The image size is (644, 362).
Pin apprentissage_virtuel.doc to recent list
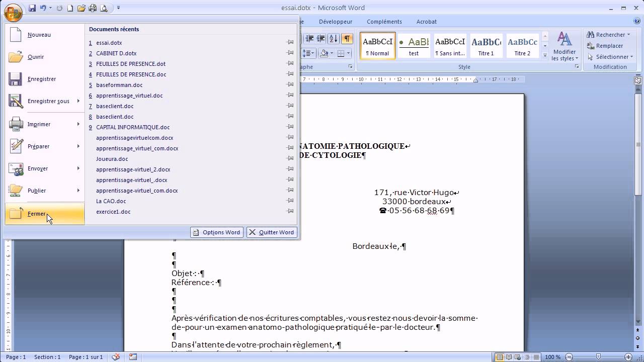coord(290,96)
